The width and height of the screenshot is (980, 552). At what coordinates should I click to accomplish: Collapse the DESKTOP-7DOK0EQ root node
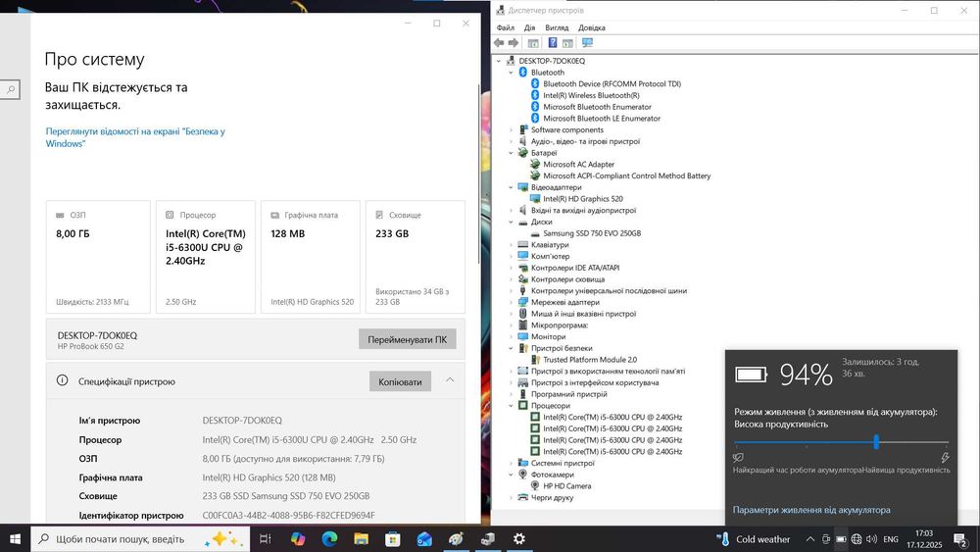pos(499,61)
